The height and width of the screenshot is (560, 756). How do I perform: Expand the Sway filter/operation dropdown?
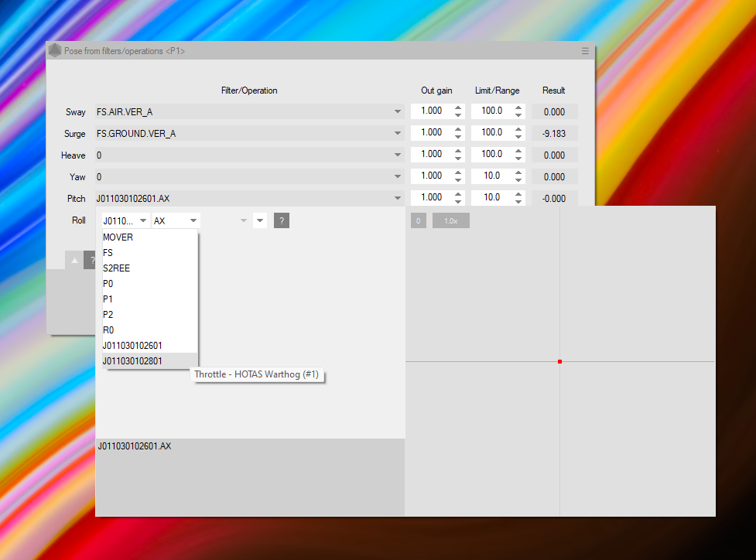398,112
